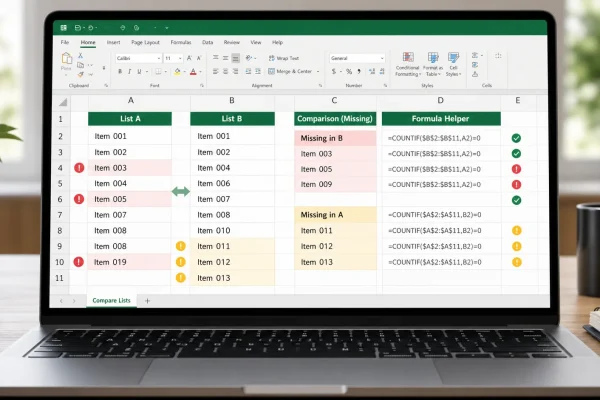Click the Cut scissors icon
Screen dimensions: 600x400
click(x=80, y=56)
